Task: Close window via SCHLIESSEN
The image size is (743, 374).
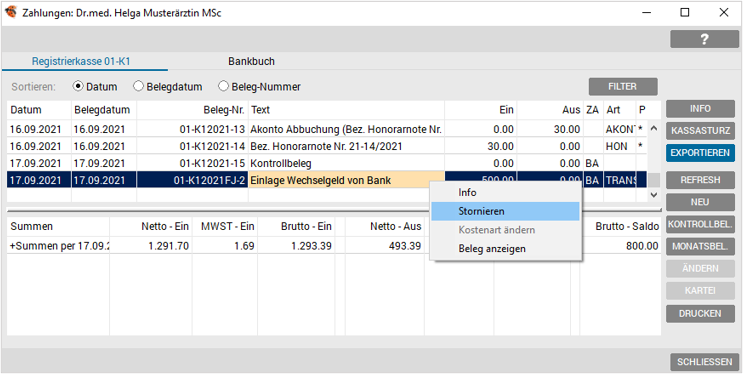Action: tap(705, 362)
